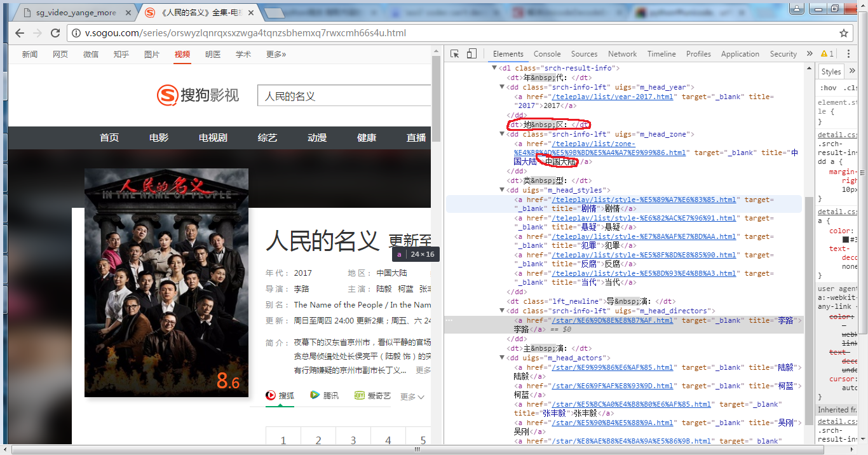This screenshot has width=868, height=455.
Task: Click the 微信 link in Sogou top nav
Action: coord(91,55)
